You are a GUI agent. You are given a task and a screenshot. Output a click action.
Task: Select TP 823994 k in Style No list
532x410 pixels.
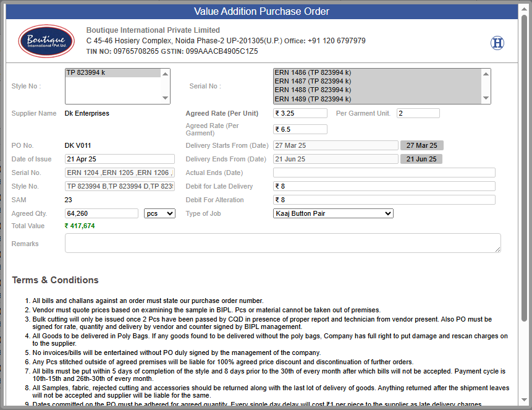(113, 73)
